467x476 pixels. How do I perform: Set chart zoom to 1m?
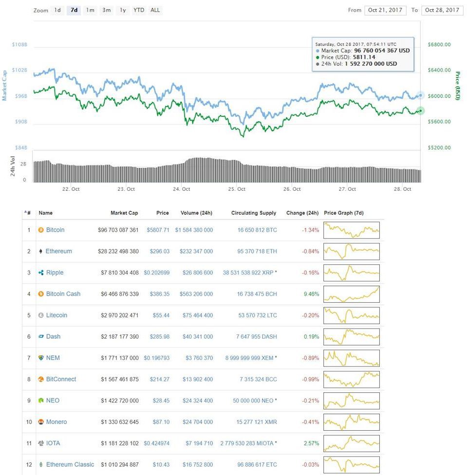click(90, 10)
